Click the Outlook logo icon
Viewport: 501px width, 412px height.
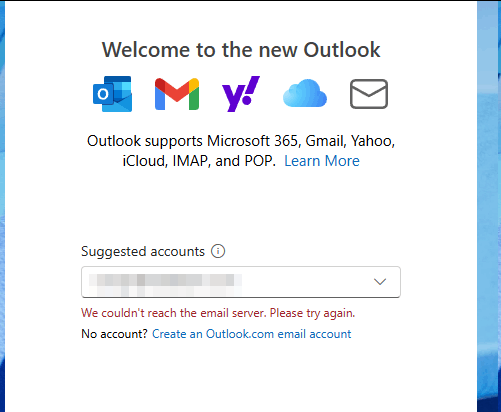[x=113, y=94]
